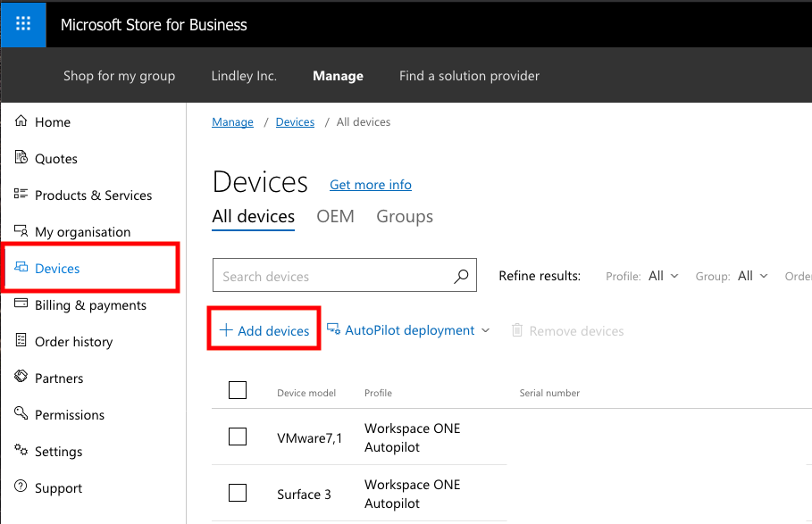812x524 pixels.
Task: Open Products & Services from the sidebar
Action: [x=93, y=195]
